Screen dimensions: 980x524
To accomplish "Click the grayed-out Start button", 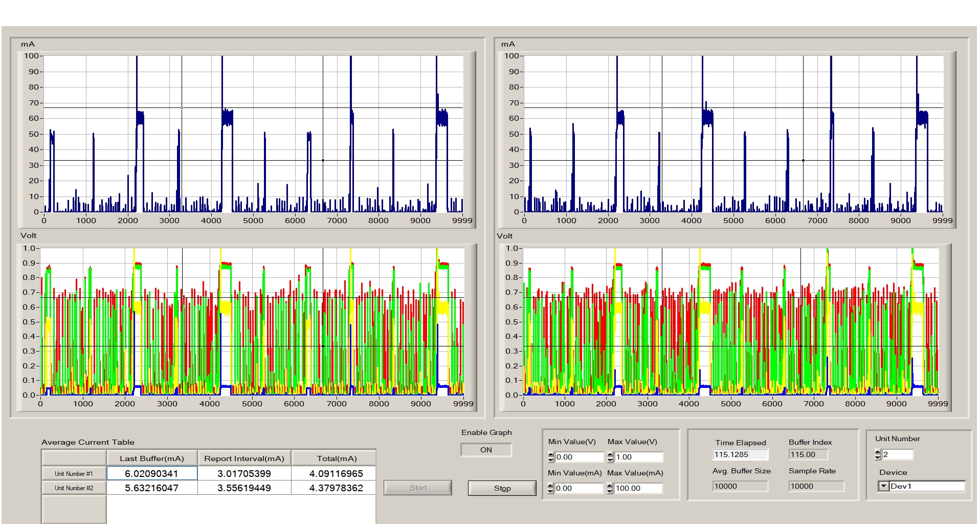I will tap(418, 488).
